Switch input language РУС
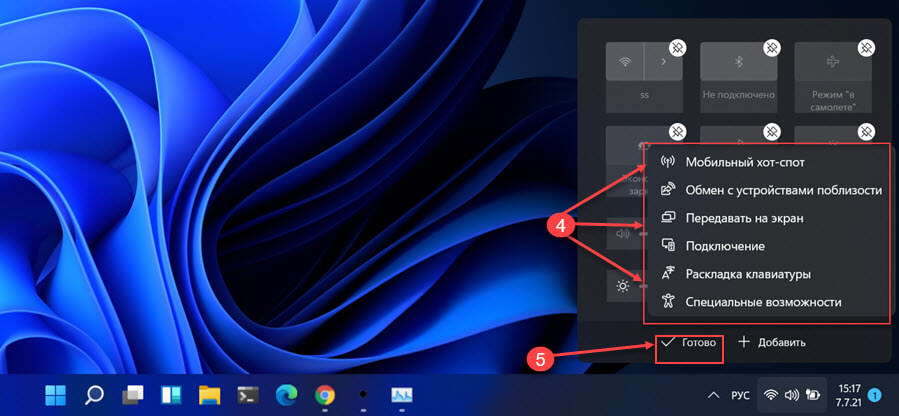Image resolution: width=899 pixels, height=416 pixels. 740,395
